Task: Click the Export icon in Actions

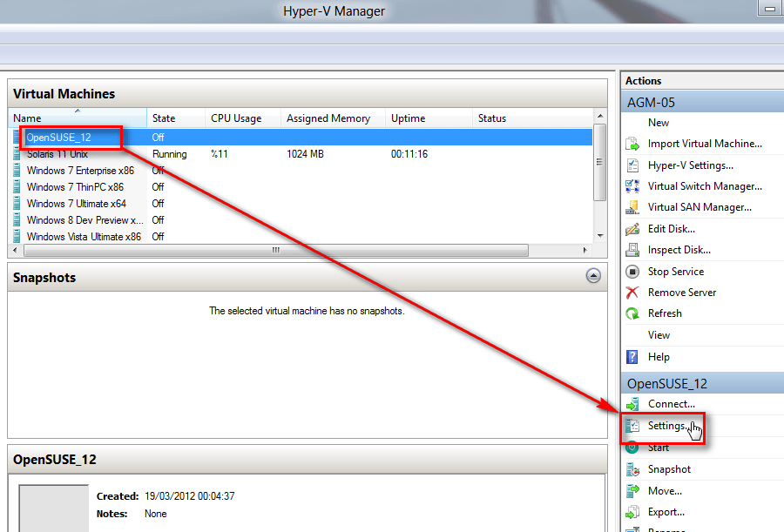Action: (632, 512)
